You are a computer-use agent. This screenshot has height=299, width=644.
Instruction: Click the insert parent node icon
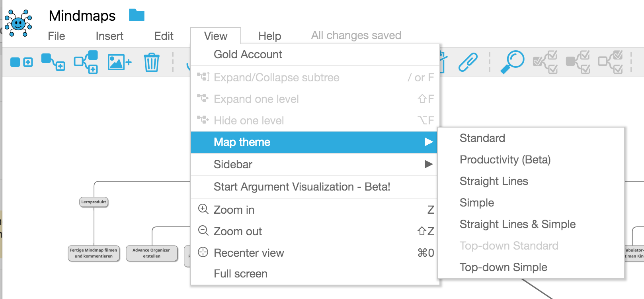coord(86,62)
